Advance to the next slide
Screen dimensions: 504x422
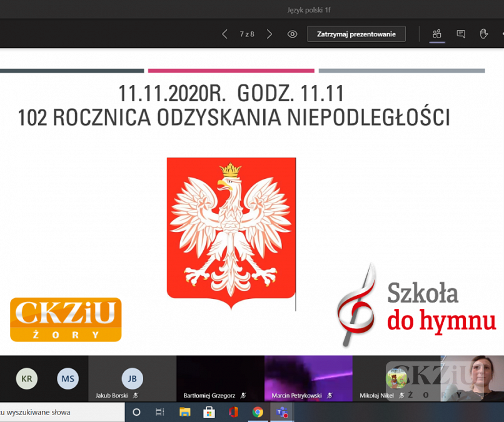[270, 34]
